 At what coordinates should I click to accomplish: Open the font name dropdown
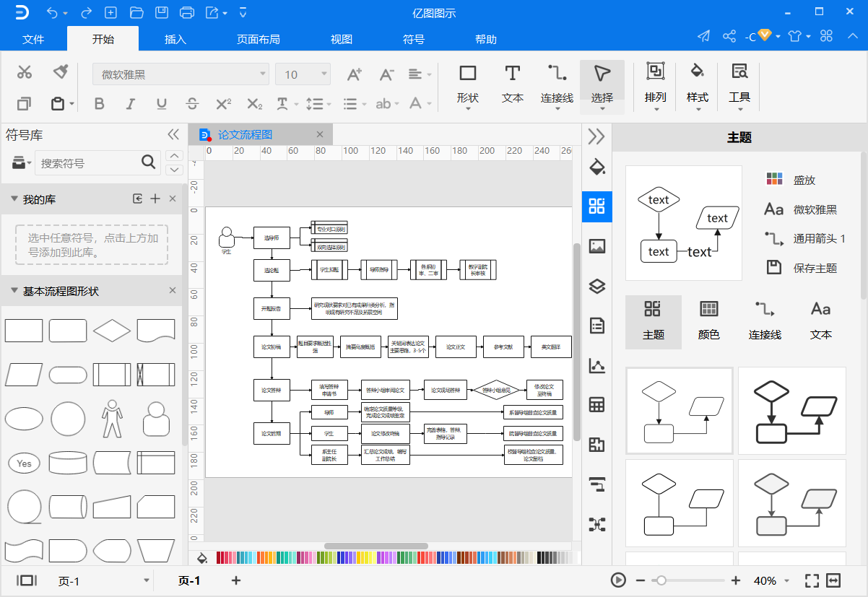(181, 74)
